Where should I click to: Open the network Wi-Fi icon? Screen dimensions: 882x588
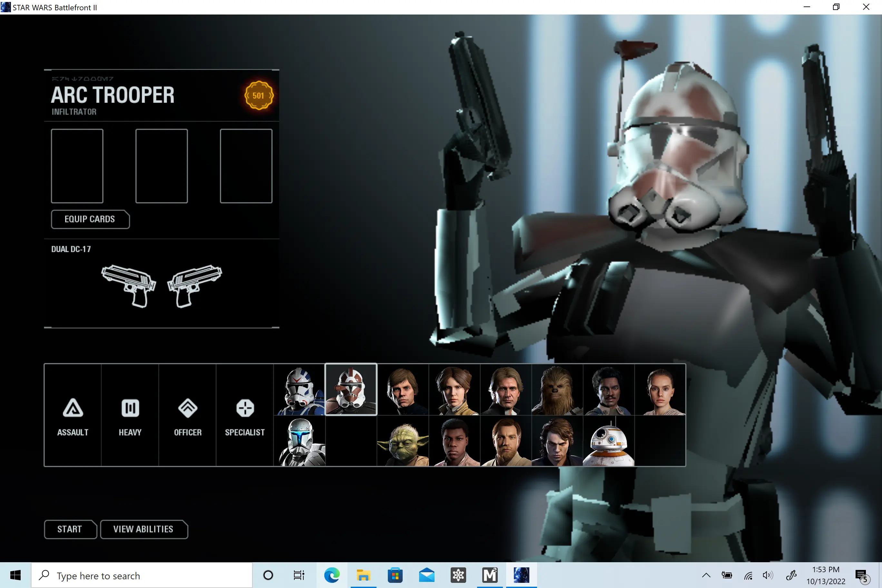click(748, 575)
